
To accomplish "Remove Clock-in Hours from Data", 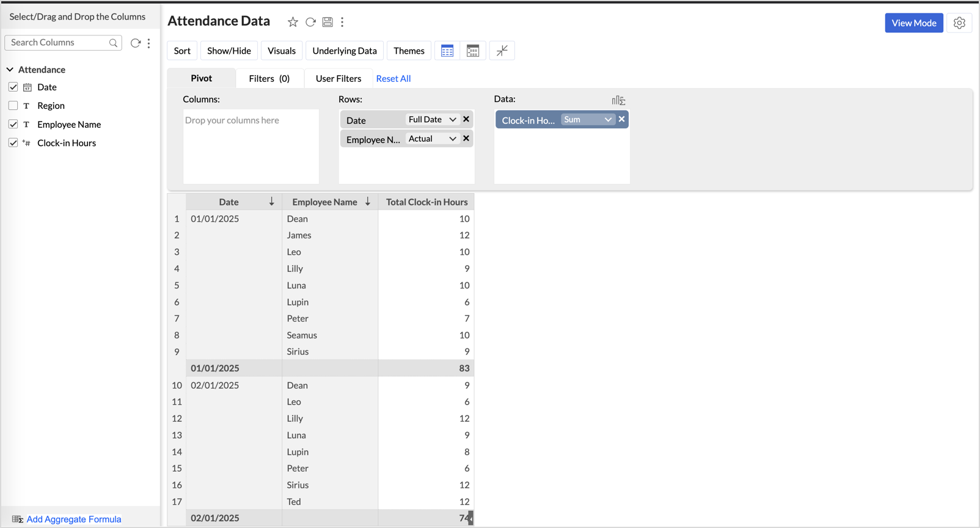I will pyautogui.click(x=621, y=120).
